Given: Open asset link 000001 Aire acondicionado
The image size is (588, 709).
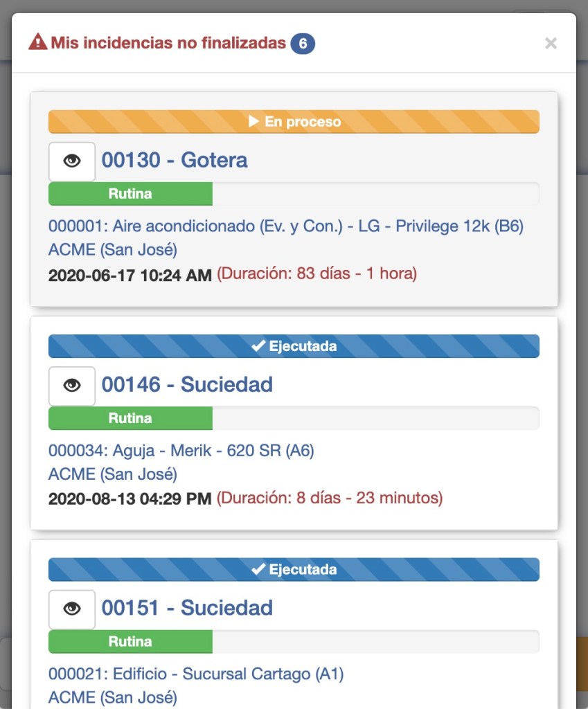Looking at the screenshot, I should (x=285, y=226).
